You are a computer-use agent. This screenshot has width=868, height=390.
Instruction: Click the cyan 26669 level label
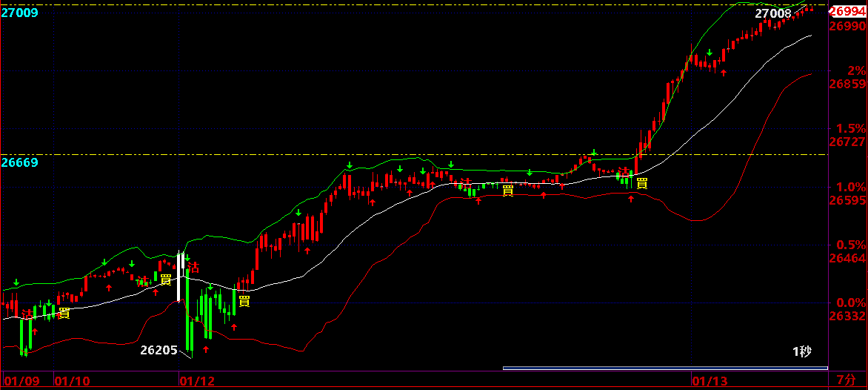(19, 162)
